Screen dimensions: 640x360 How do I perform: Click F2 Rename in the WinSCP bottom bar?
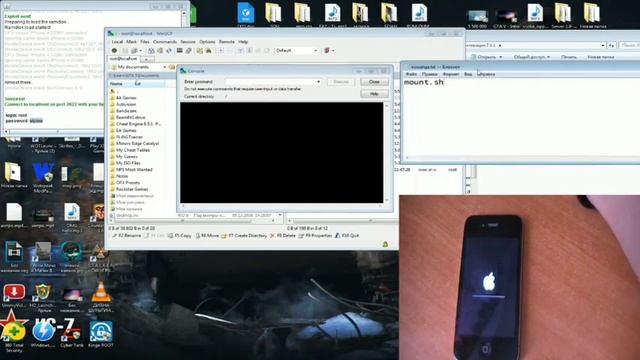click(x=127, y=236)
